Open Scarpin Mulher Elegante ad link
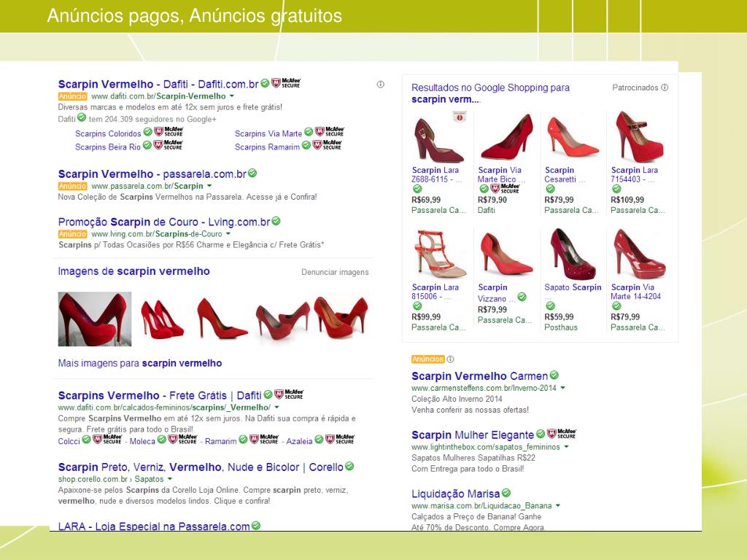747x560 pixels. pos(473,435)
